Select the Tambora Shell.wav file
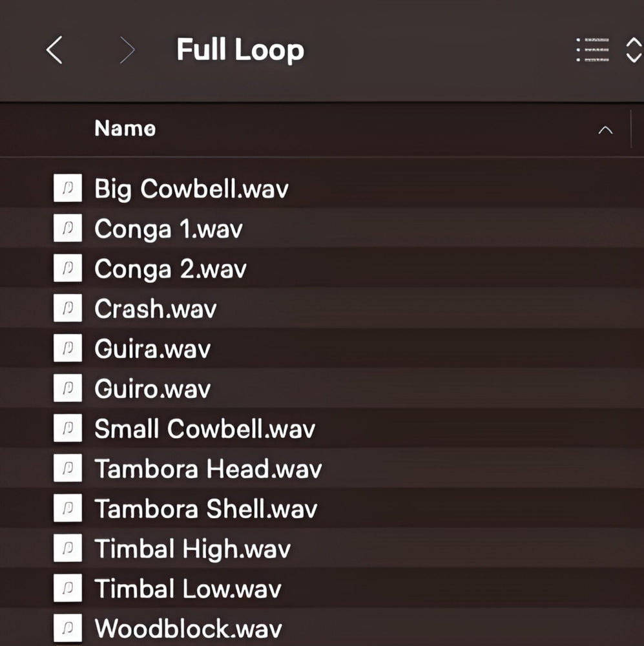 pyautogui.click(x=206, y=509)
